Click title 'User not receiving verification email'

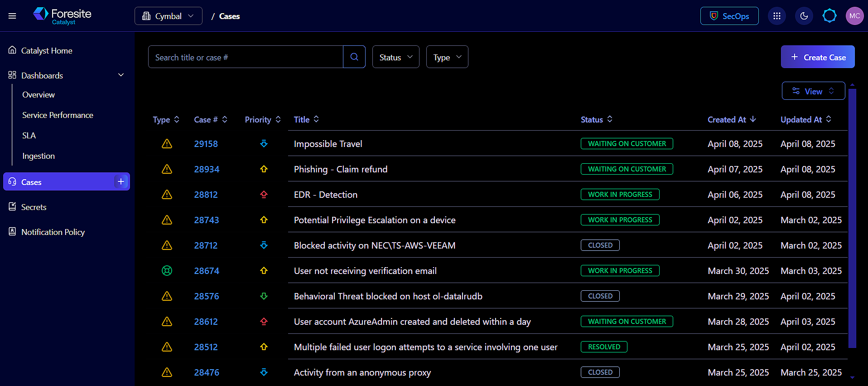coord(365,271)
